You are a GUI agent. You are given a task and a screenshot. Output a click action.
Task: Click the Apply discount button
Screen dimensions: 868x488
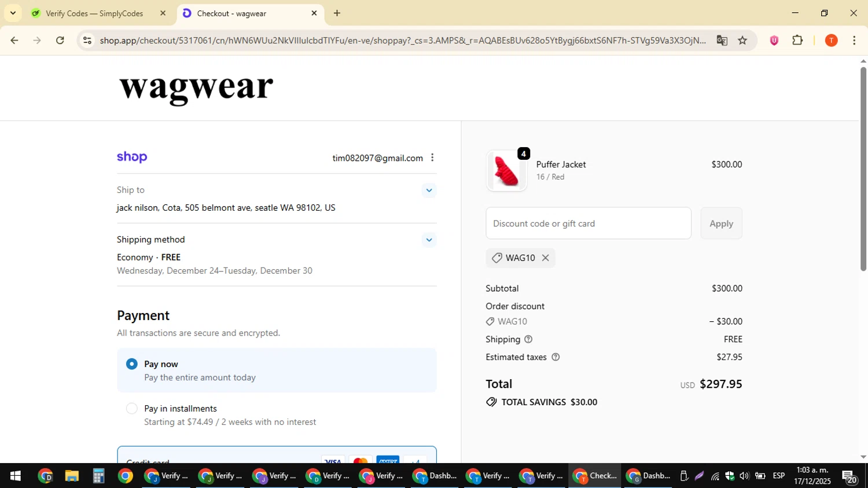click(x=721, y=223)
